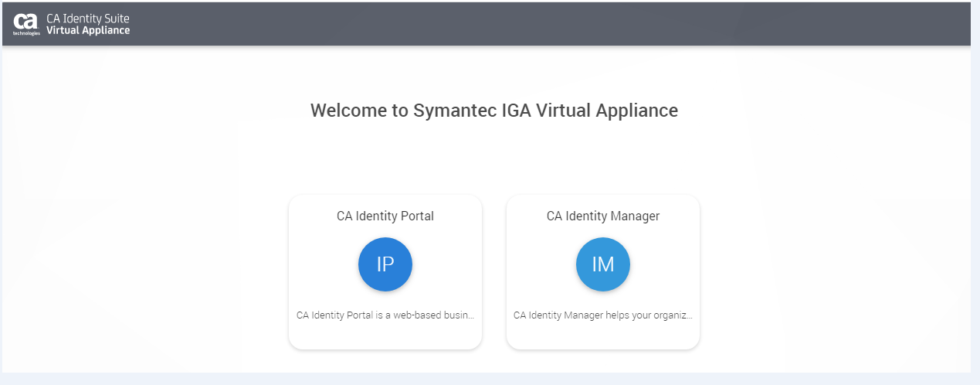Image resolution: width=980 pixels, height=385 pixels.
Task: Click the letters 'IM' inside the circle
Action: tap(603, 264)
